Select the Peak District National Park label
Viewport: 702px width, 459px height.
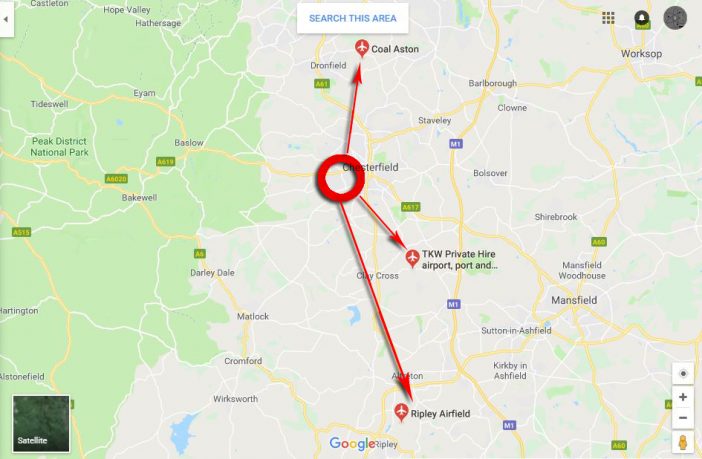coord(60,146)
